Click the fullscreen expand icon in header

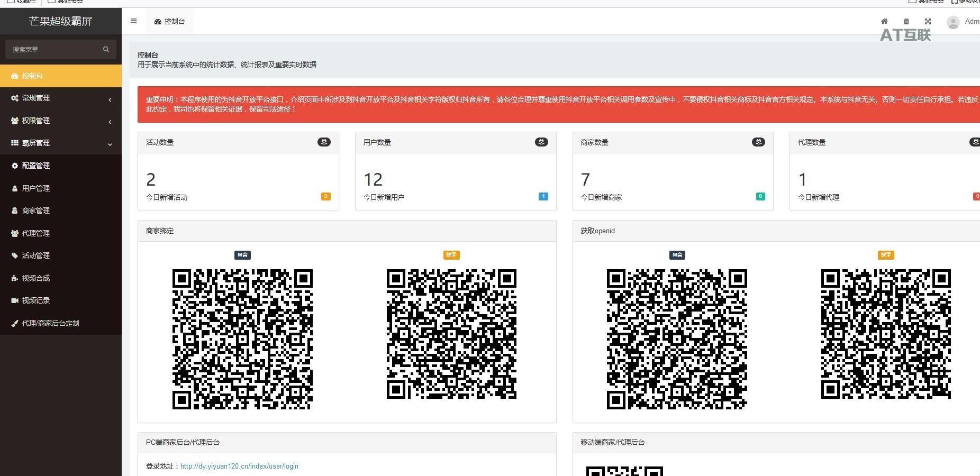click(x=928, y=22)
